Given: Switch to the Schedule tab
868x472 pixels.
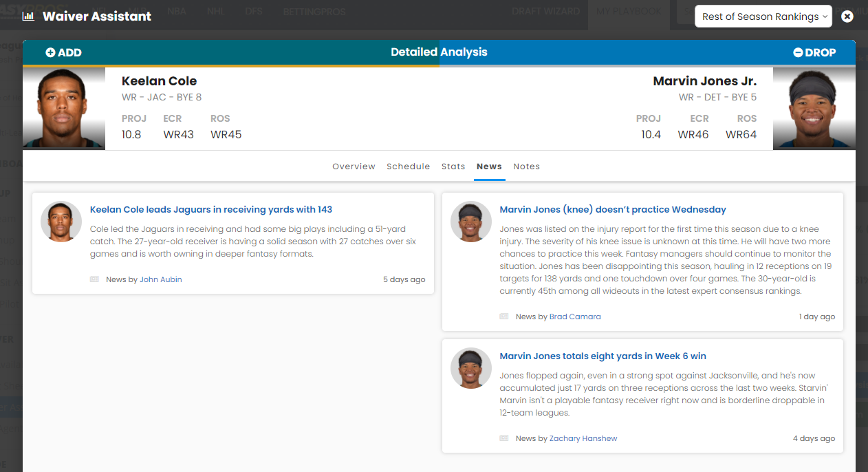Looking at the screenshot, I should 408,167.
